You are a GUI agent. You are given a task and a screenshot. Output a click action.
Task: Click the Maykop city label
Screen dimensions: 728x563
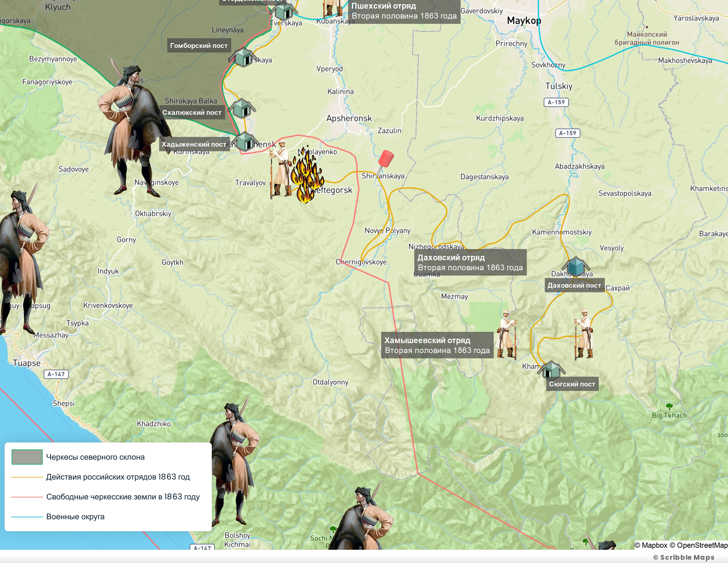524,21
